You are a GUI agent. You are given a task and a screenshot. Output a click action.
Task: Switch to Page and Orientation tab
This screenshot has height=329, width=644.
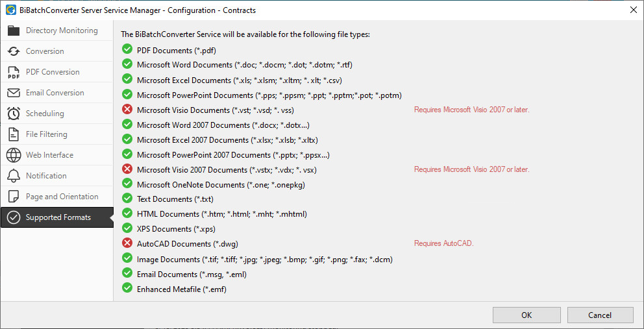56,197
